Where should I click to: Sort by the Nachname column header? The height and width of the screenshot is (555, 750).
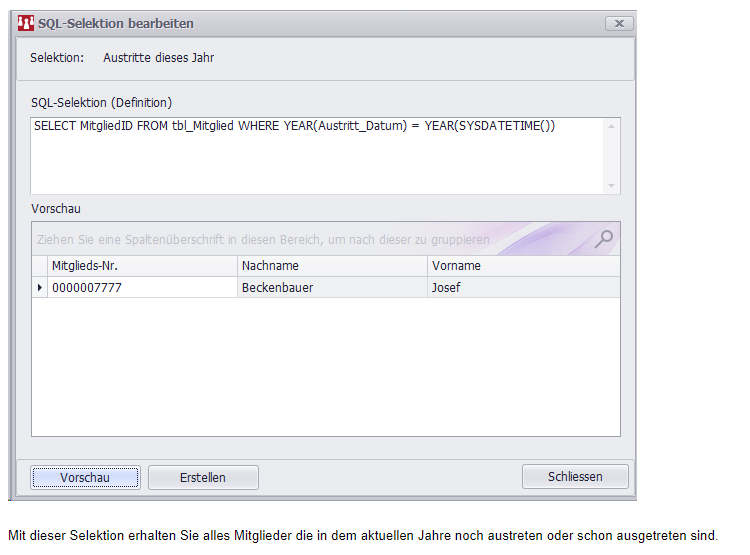coord(332,266)
